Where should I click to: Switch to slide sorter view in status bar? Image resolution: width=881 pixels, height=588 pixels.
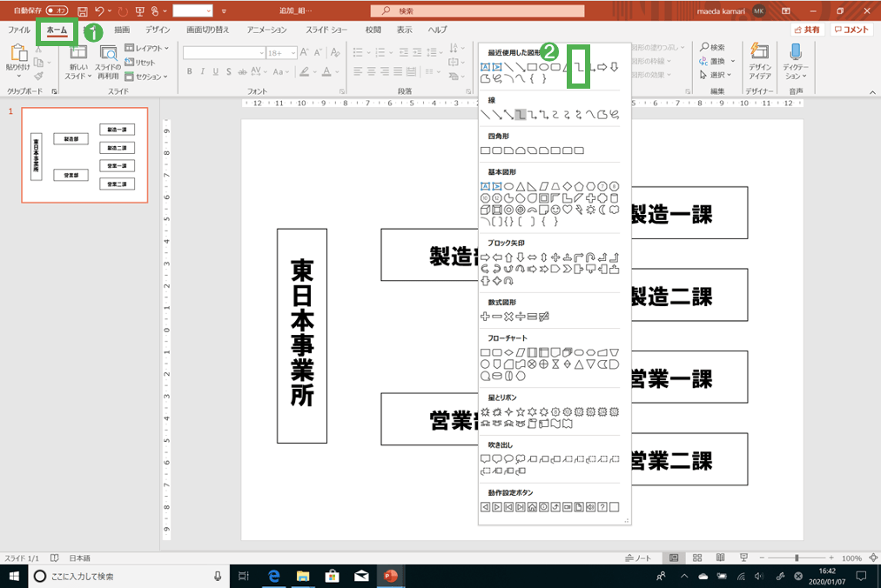[x=697, y=558]
